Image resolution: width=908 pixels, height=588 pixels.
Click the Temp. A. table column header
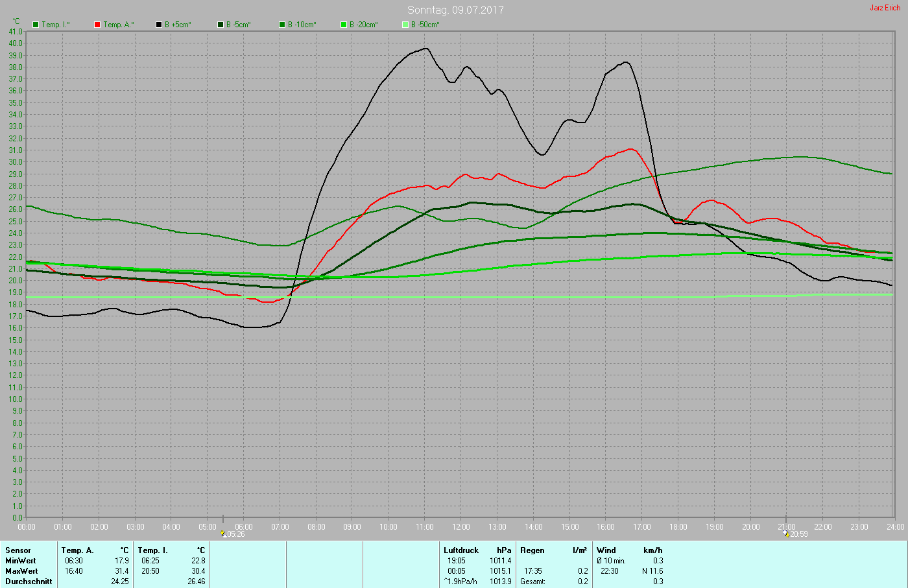coord(77,550)
